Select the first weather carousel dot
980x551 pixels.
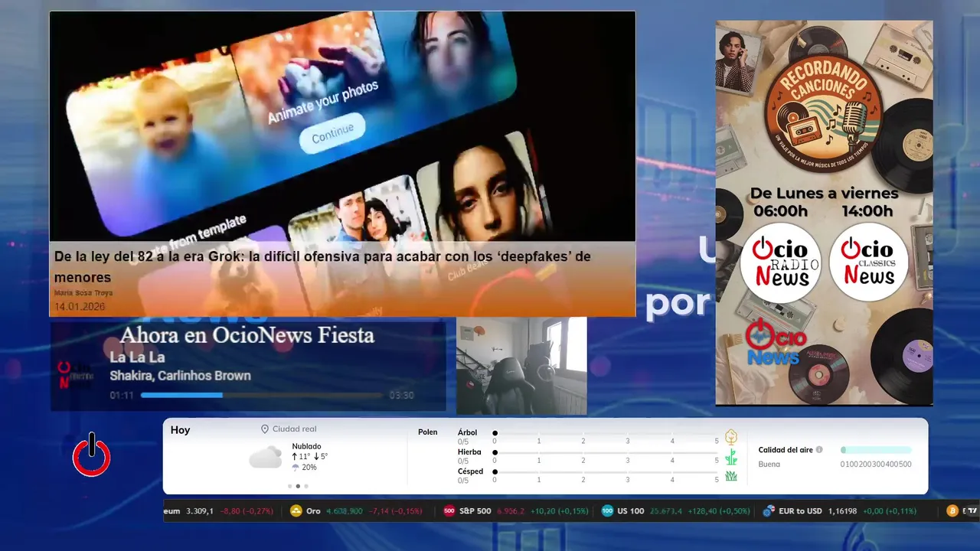[289, 486]
